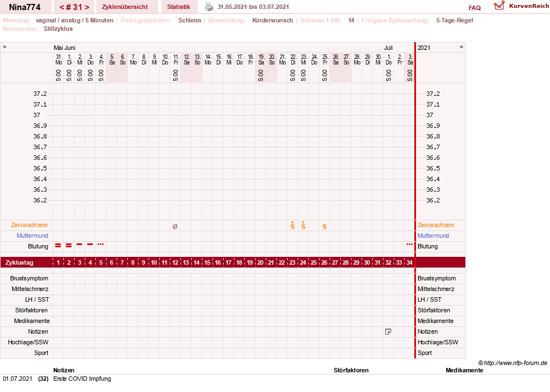Click the medium bleeding mark on day 4

click(90, 244)
